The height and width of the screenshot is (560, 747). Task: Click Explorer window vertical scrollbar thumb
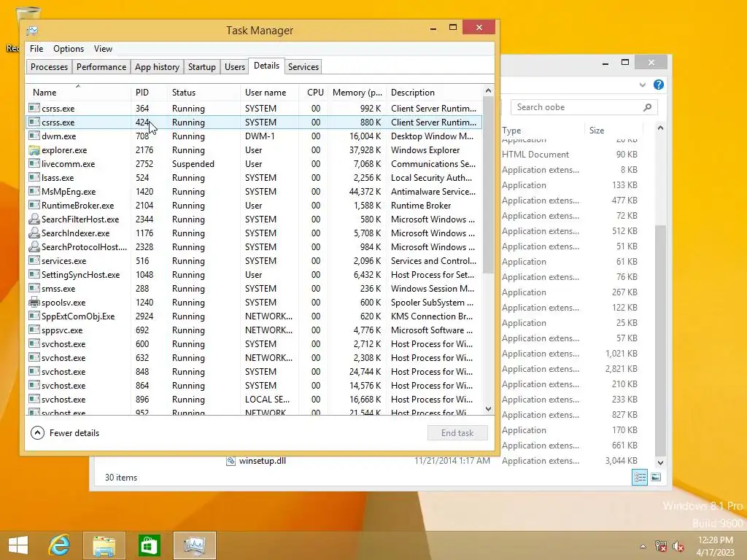pyautogui.click(x=660, y=341)
